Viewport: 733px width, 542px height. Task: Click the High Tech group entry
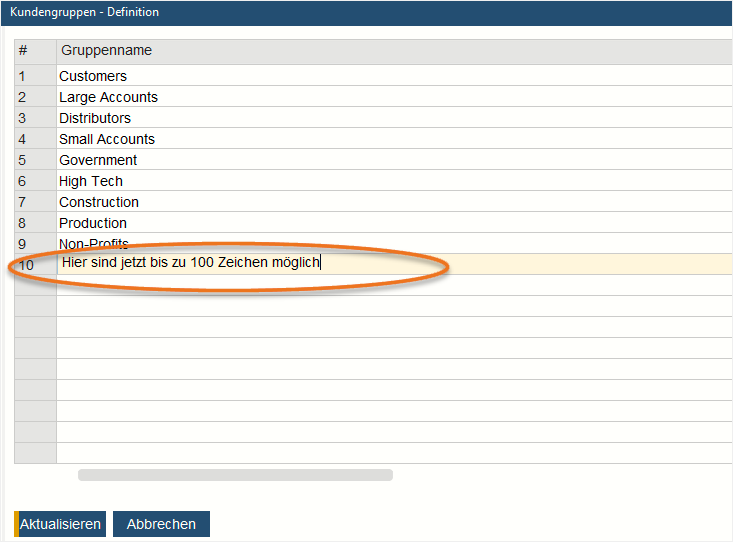coord(91,181)
